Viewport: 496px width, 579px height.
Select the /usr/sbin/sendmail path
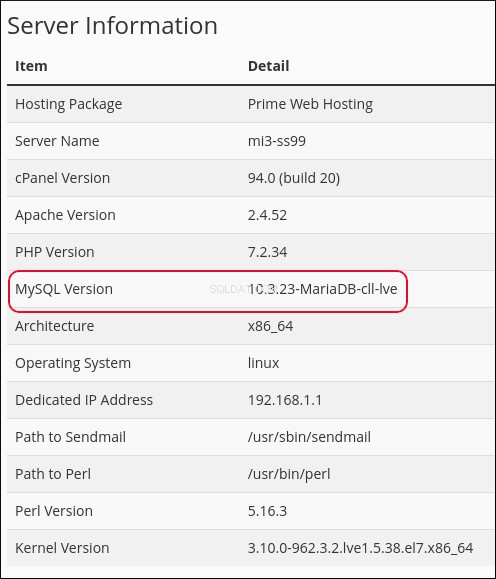(x=309, y=437)
